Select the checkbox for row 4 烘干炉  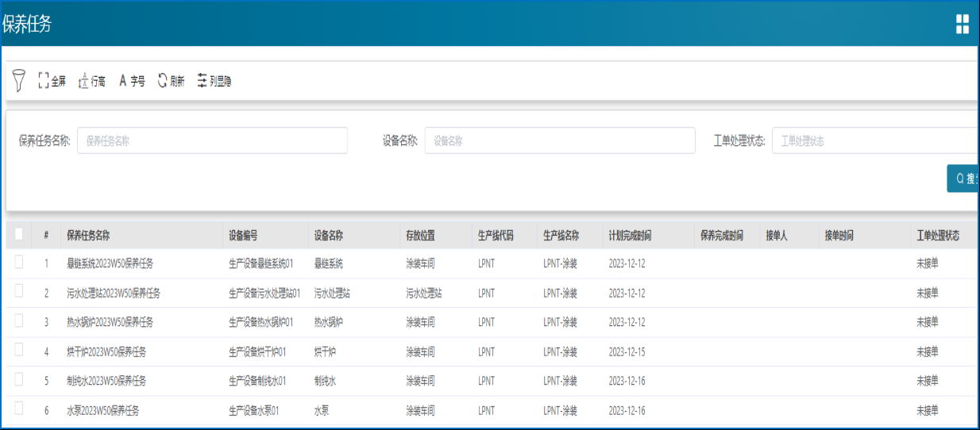tap(19, 350)
